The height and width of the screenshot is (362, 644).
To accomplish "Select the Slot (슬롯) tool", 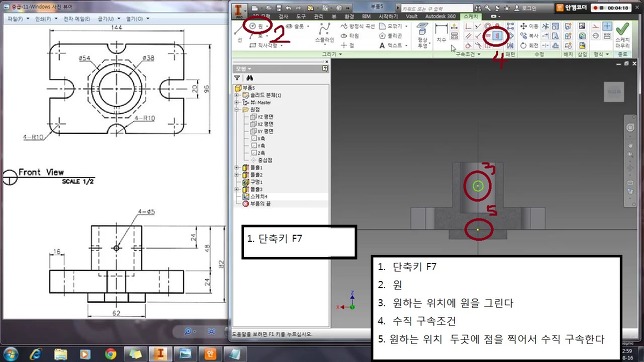I will click(x=296, y=26).
